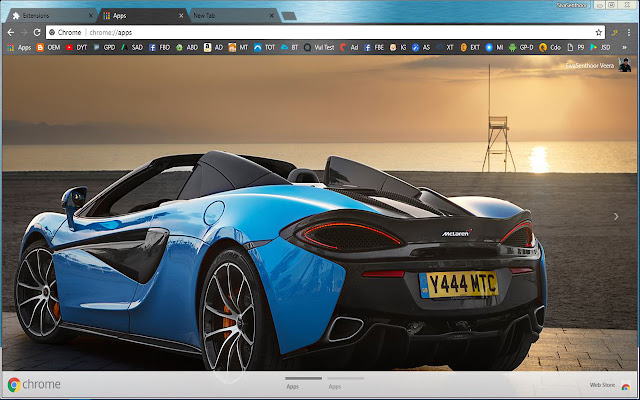The height and width of the screenshot is (400, 640).
Task: Go back with the back arrow
Action: tap(11, 32)
